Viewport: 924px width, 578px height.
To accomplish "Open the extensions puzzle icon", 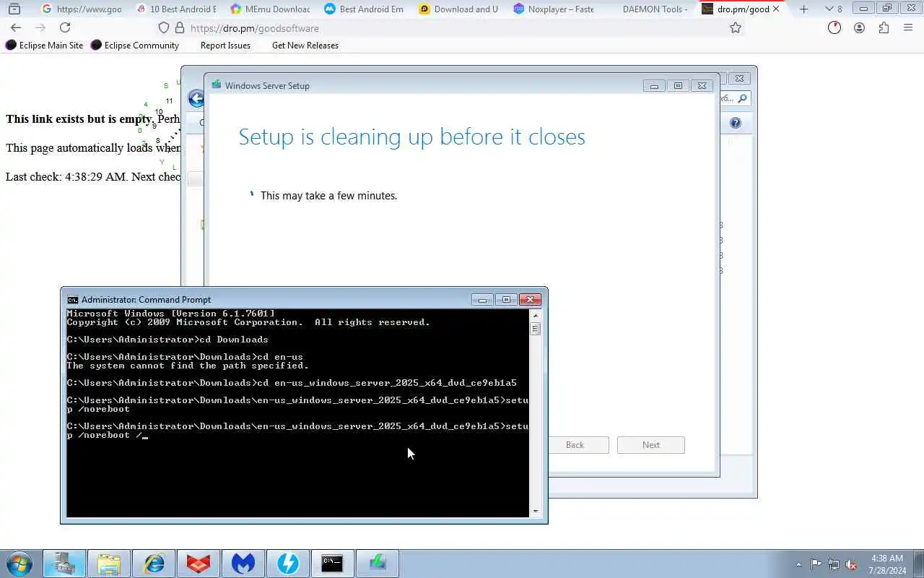I will tap(884, 27).
